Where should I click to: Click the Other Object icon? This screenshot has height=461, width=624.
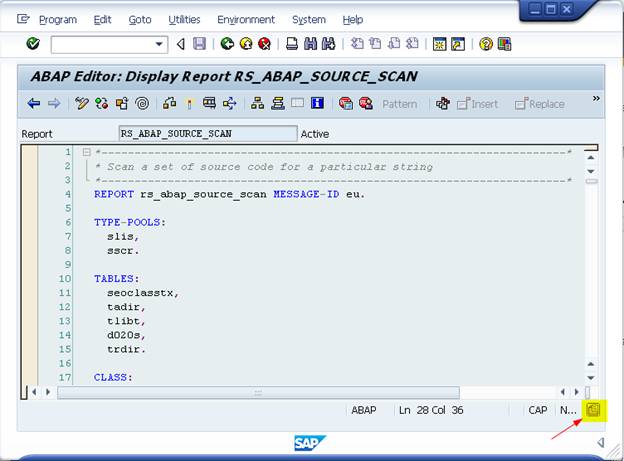122,104
